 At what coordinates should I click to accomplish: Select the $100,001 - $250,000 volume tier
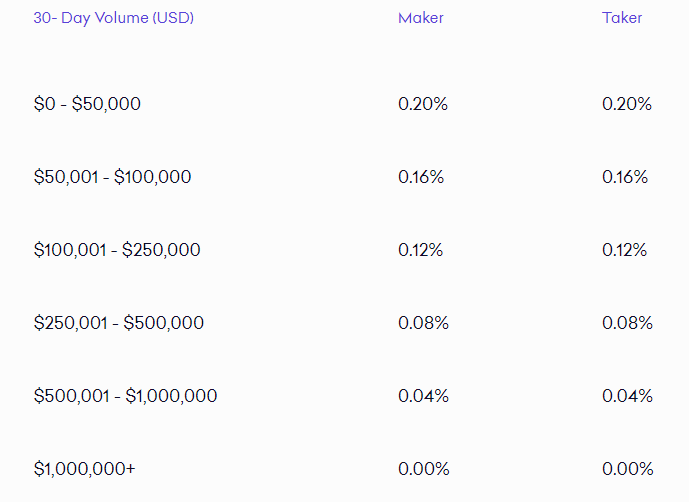click(117, 250)
